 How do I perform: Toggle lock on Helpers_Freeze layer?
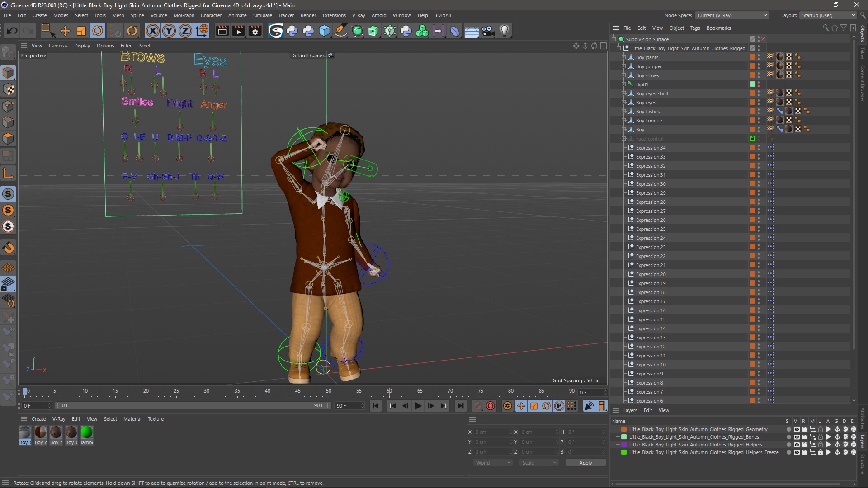821,452
